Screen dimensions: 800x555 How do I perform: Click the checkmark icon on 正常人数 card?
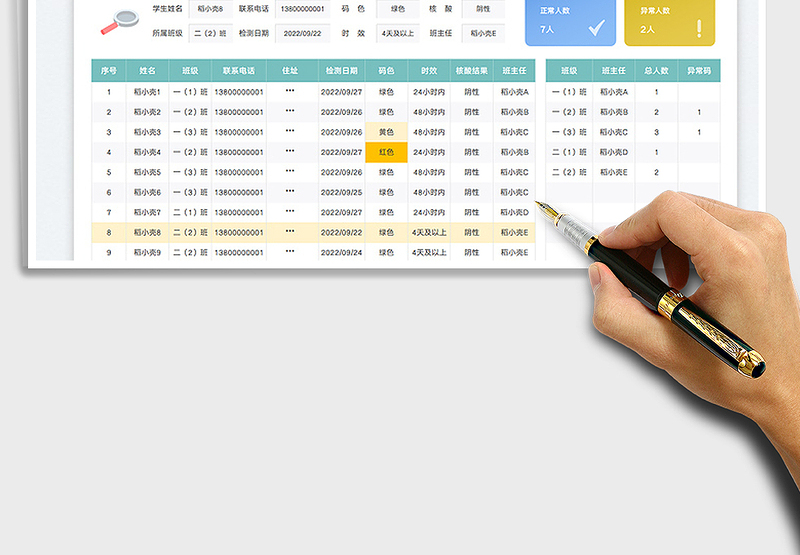click(x=597, y=28)
